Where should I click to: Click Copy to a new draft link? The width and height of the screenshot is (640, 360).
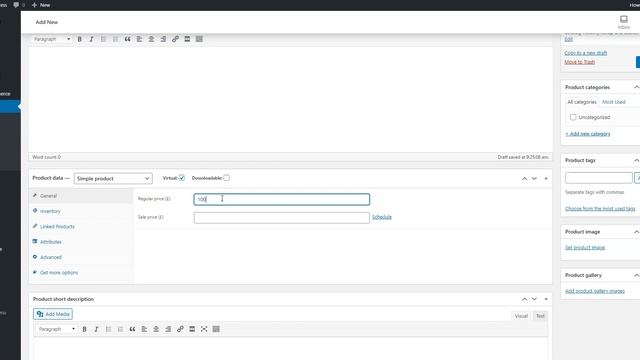click(585, 53)
